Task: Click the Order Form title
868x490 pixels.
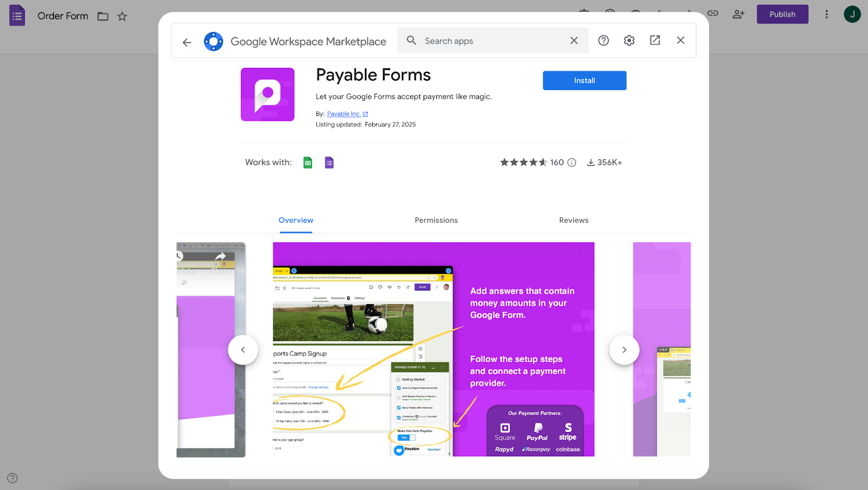Action: point(63,16)
